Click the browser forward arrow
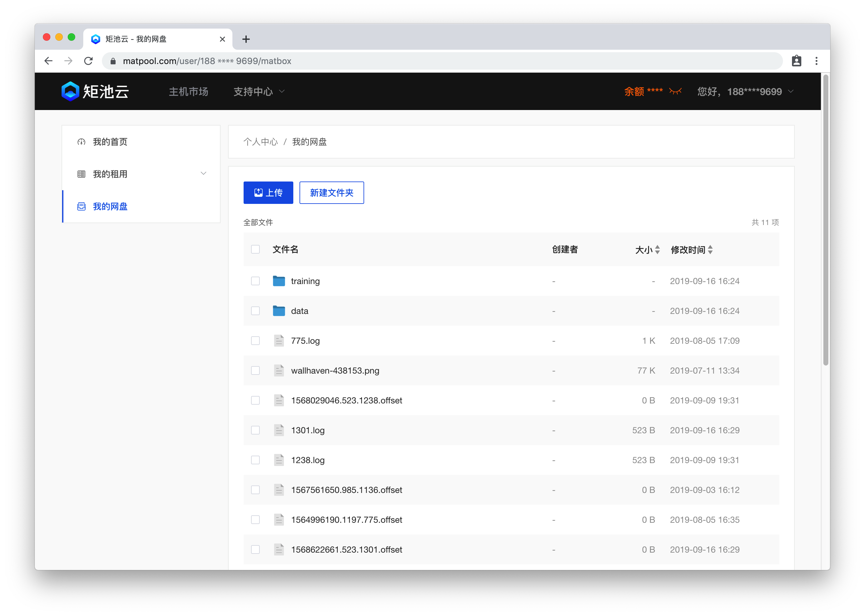 click(68, 61)
